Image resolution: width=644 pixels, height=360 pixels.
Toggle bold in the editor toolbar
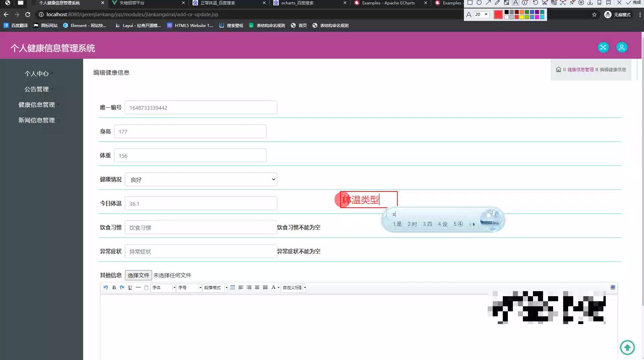coord(114,287)
